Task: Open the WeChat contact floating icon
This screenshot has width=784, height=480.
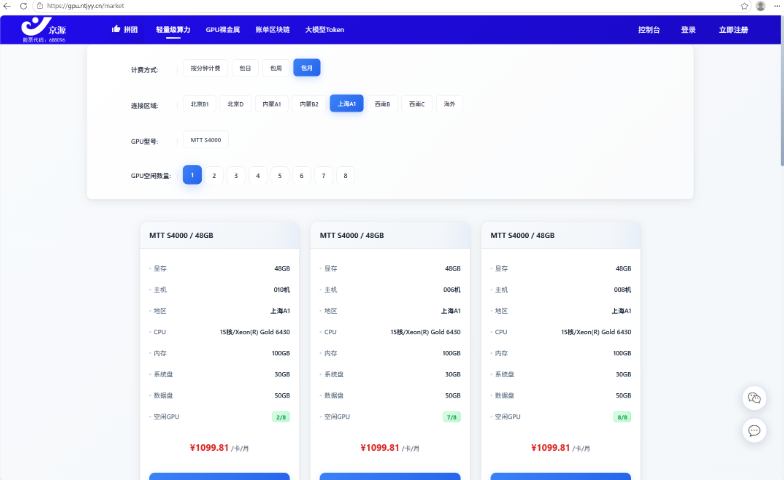Action: (x=754, y=398)
